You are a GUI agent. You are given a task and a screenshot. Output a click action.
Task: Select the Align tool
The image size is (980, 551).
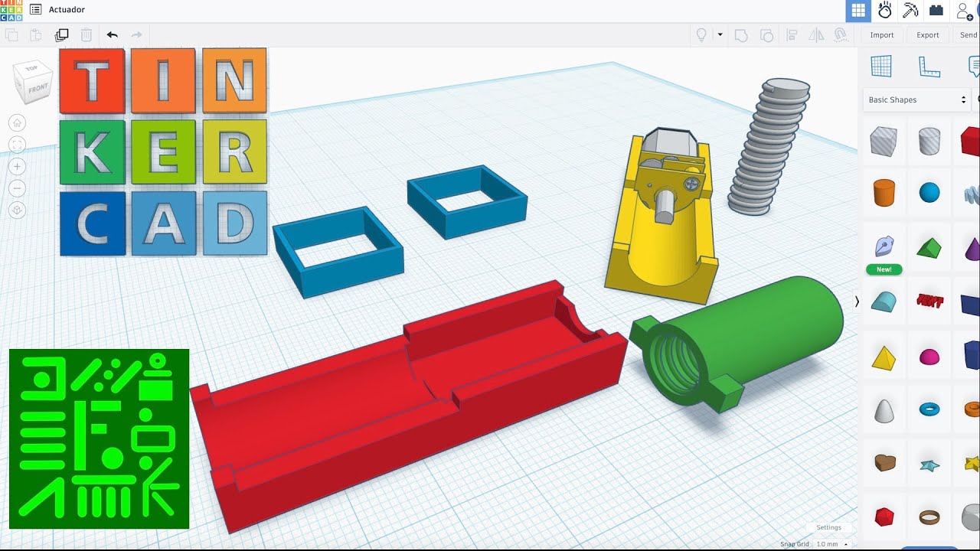point(792,34)
